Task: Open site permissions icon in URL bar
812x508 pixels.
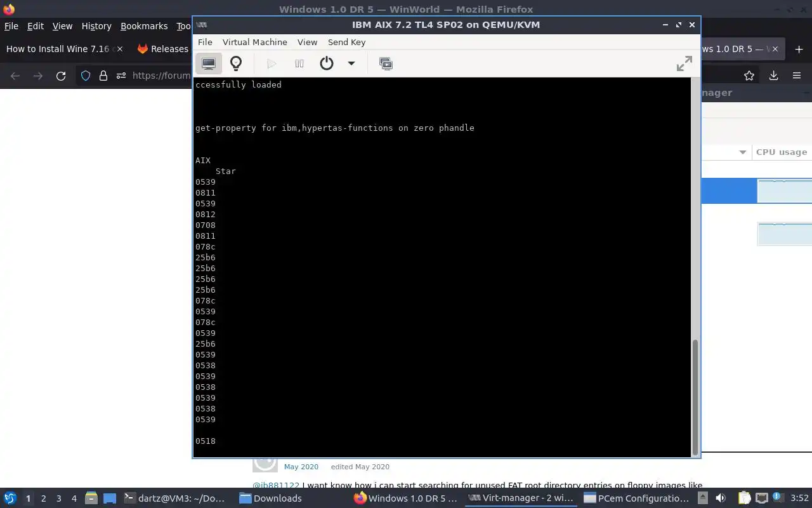Action: click(x=121, y=76)
